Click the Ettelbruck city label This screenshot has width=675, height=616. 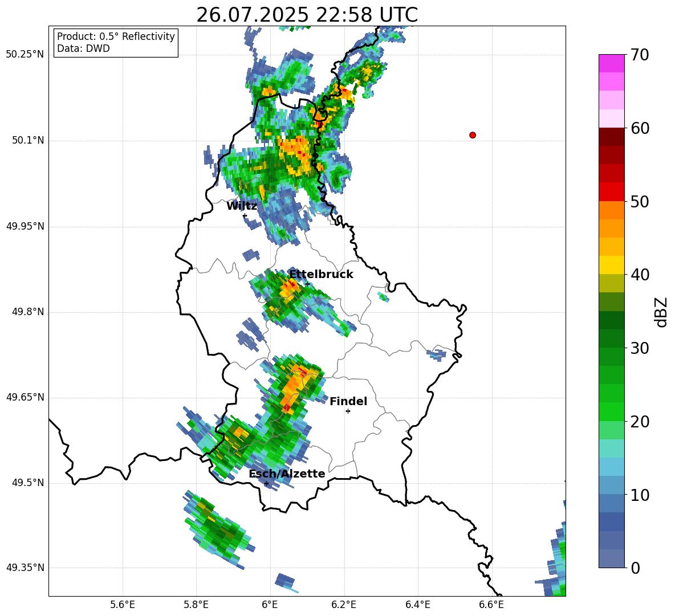tap(321, 274)
